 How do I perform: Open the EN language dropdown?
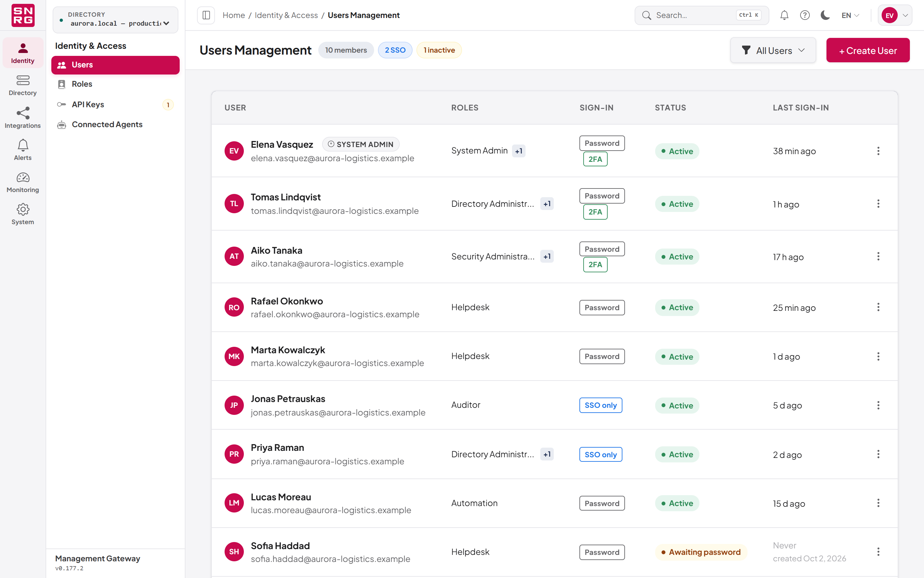point(850,15)
